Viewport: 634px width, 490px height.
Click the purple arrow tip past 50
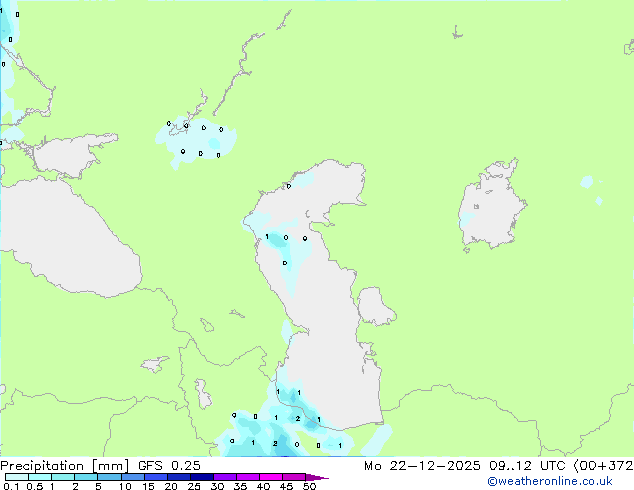(x=317, y=477)
